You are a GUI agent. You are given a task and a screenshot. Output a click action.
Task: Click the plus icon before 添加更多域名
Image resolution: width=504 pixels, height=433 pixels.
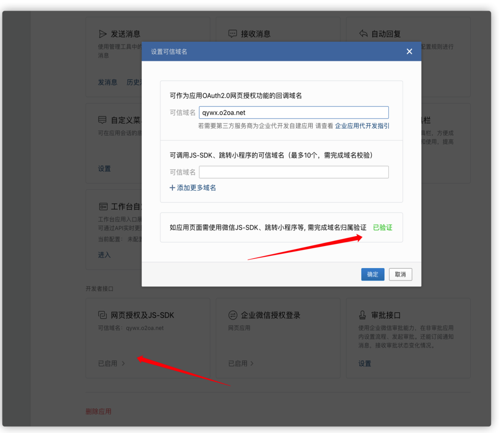pyautogui.click(x=172, y=188)
